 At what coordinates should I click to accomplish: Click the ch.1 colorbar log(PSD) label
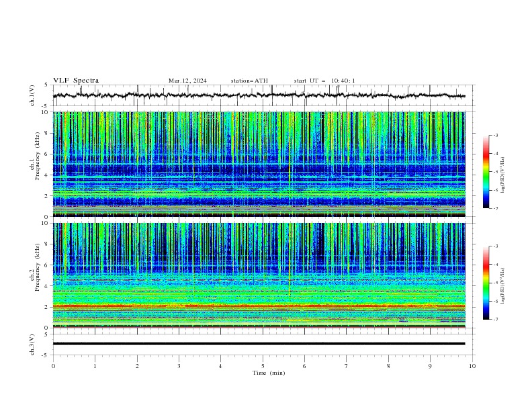[503, 175]
